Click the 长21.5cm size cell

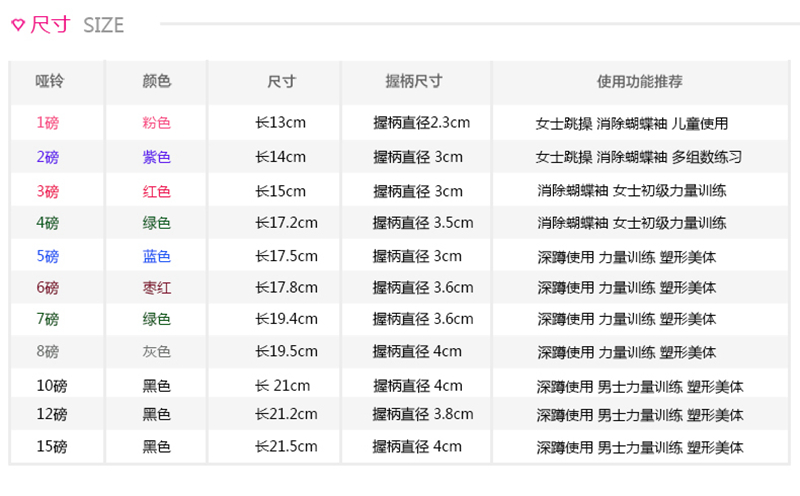pos(286,447)
